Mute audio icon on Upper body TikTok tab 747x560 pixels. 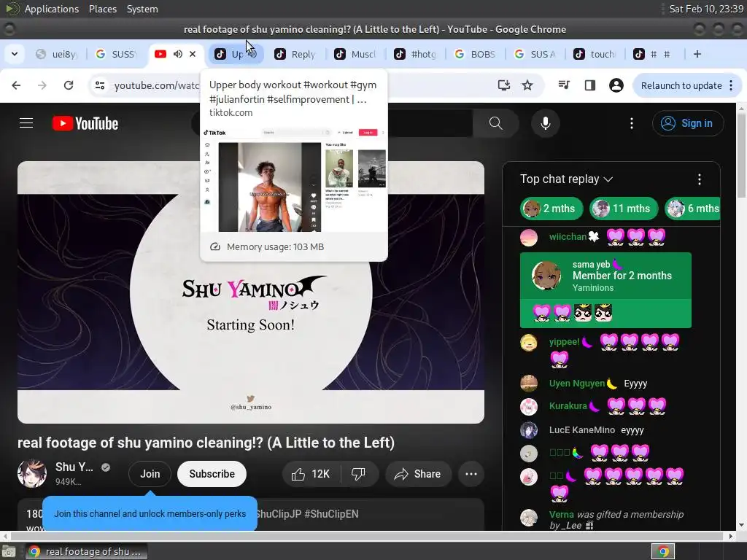tap(253, 54)
